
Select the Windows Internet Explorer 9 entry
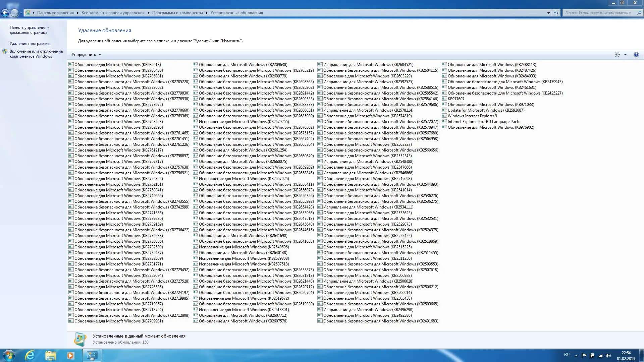click(x=472, y=116)
